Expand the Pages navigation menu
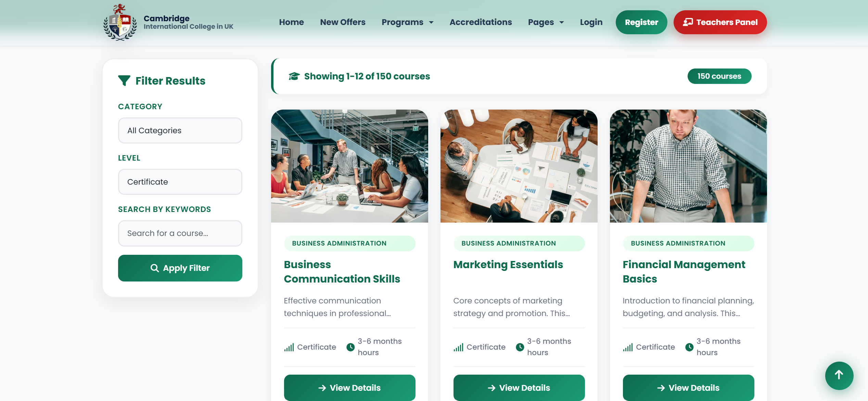The height and width of the screenshot is (401, 868). pyautogui.click(x=546, y=22)
